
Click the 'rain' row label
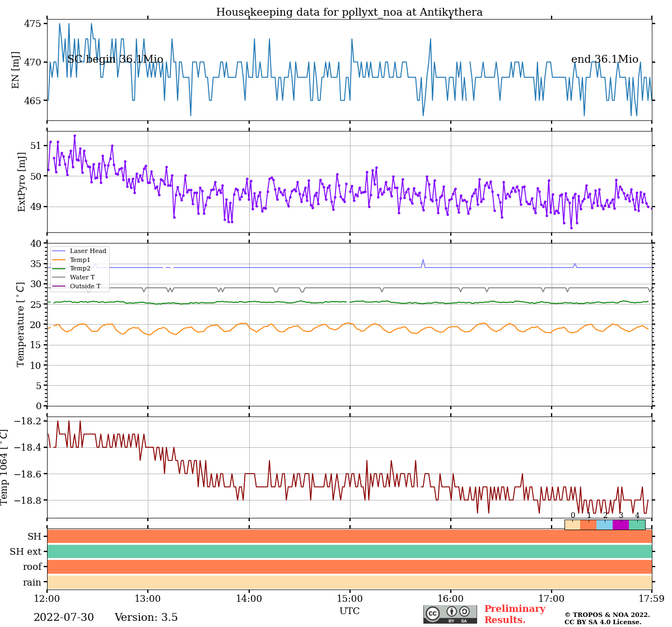32,582
